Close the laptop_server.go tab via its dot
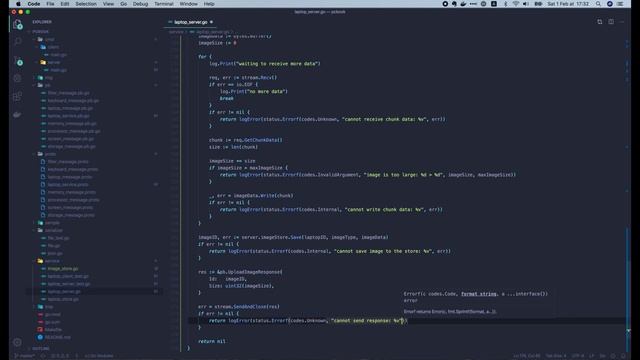This screenshot has width=640, height=360. tap(211, 22)
